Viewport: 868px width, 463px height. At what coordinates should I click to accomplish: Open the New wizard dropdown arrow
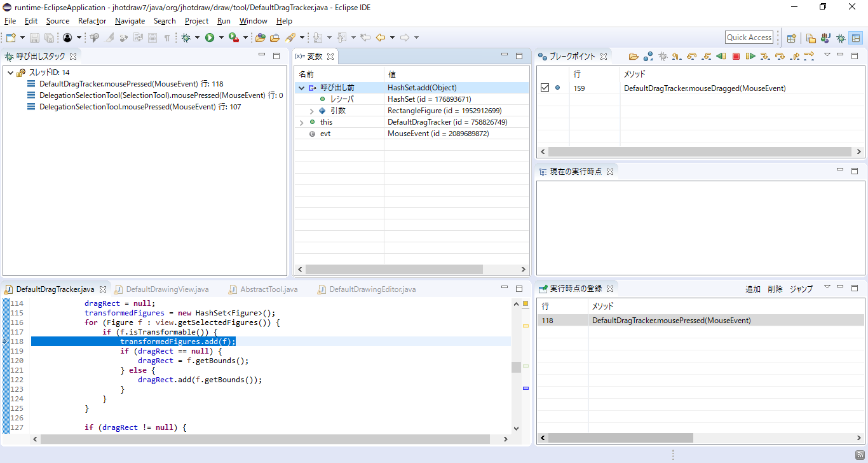22,38
